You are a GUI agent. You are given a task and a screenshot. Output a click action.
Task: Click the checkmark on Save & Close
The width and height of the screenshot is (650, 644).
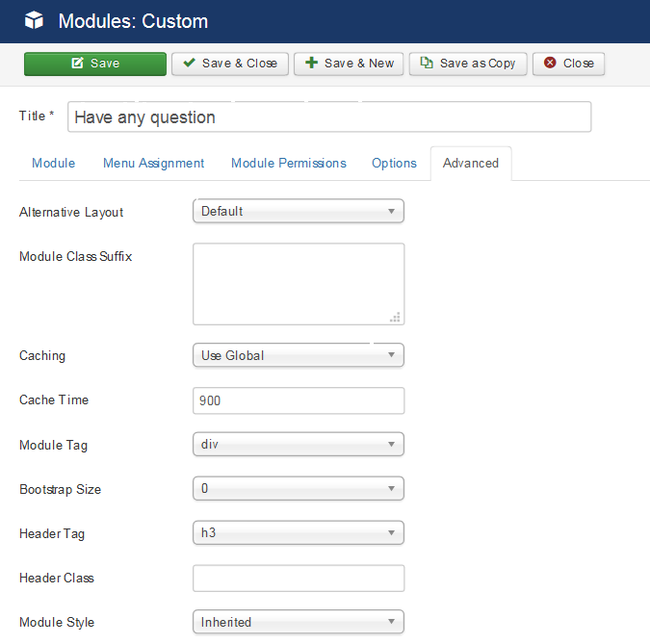[x=190, y=63]
